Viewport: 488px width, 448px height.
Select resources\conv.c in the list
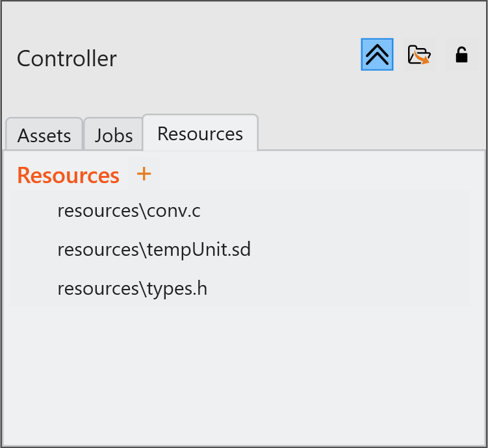[123, 210]
